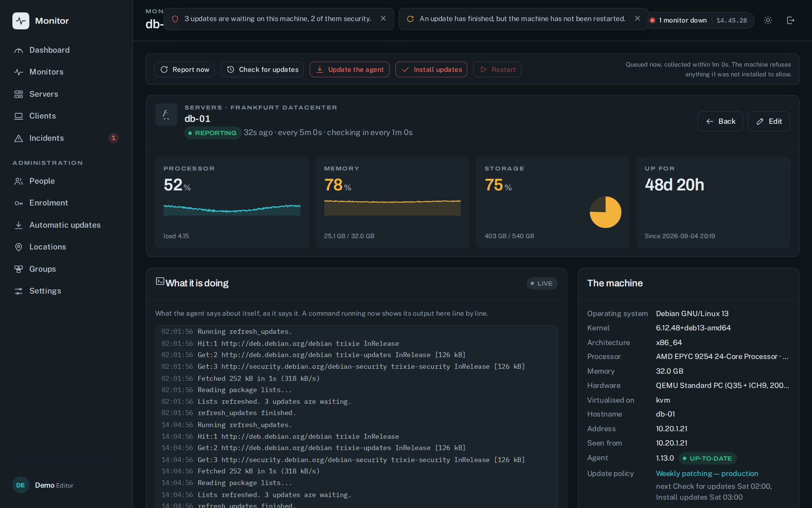The width and height of the screenshot is (812, 508).
Task: Click the Demo Editor user avatar
Action: tap(21, 485)
